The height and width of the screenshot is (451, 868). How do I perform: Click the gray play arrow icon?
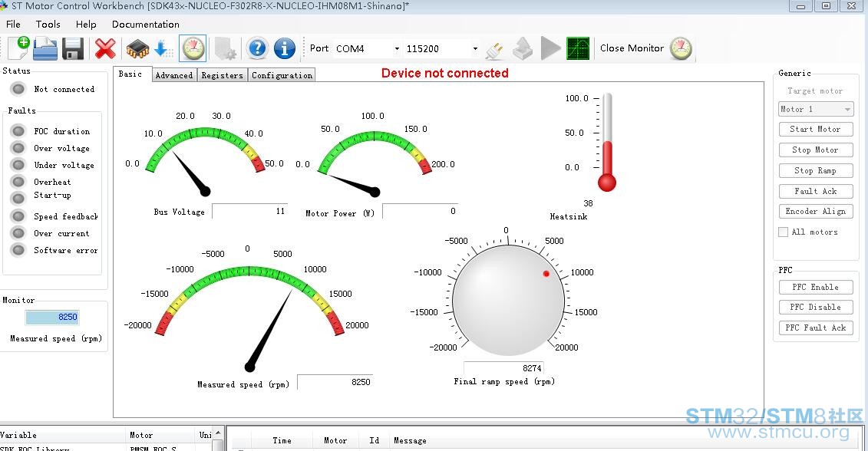click(550, 48)
